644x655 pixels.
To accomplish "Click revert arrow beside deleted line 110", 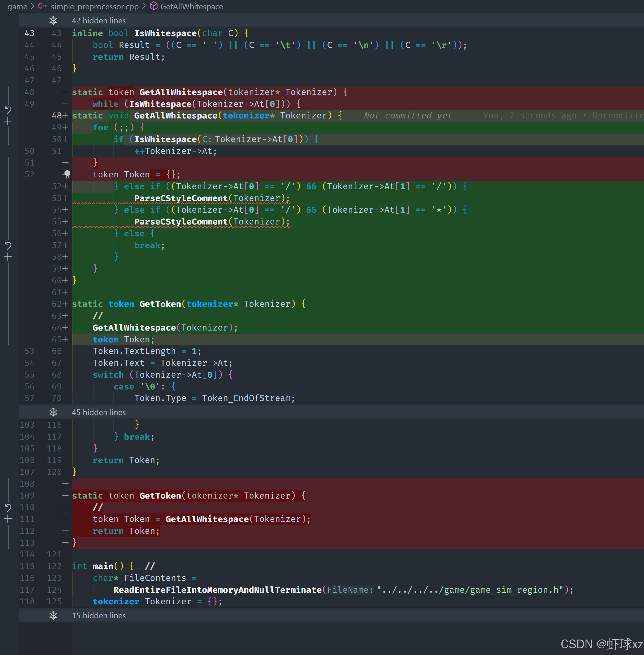I will pos(8,507).
